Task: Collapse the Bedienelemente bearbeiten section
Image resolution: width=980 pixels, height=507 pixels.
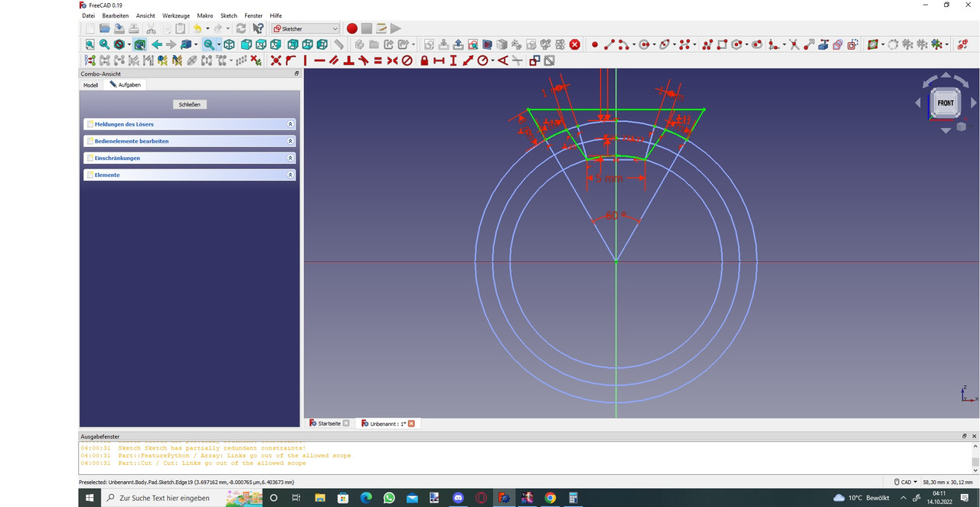Action: pyautogui.click(x=290, y=141)
